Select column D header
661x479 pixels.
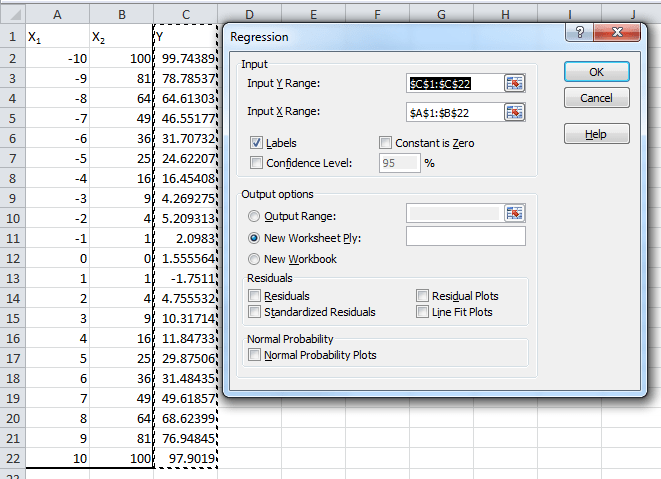[250, 15]
